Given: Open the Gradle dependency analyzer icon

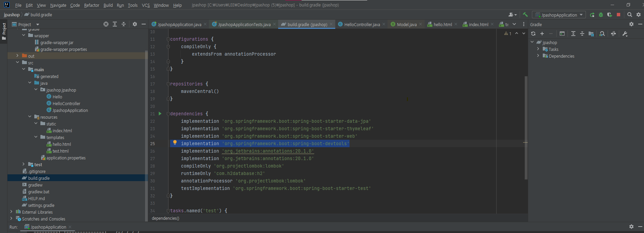Looking at the screenshot, I should coord(602,34).
